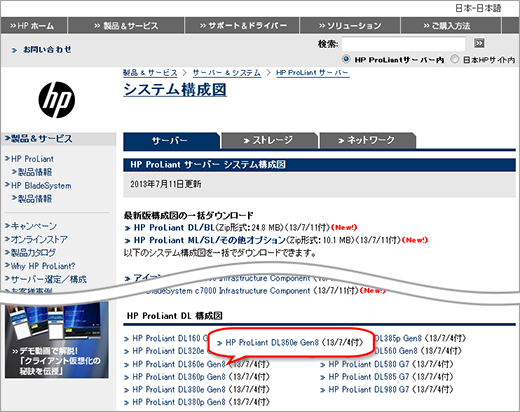
Task: Open 製品&サービス top navigation item
Action: pos(126,26)
